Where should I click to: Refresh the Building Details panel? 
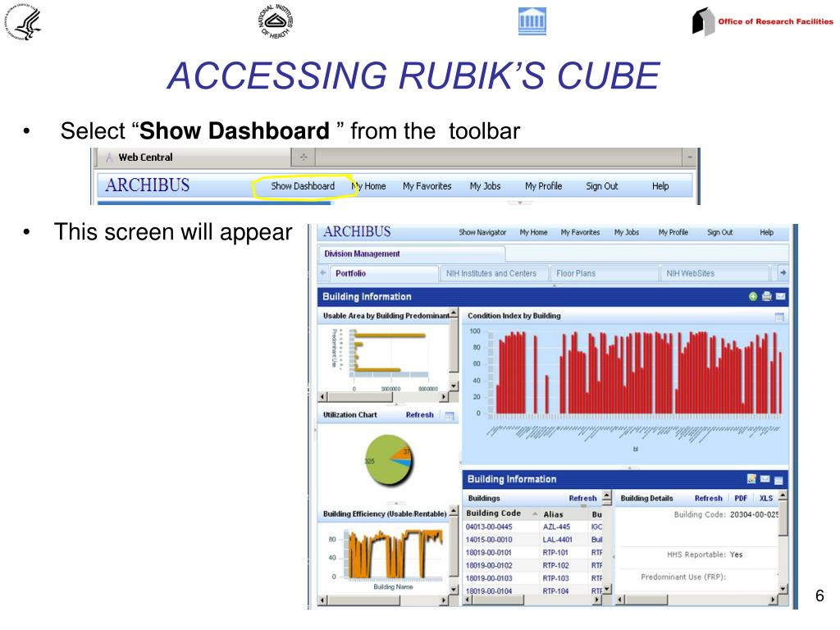708,498
